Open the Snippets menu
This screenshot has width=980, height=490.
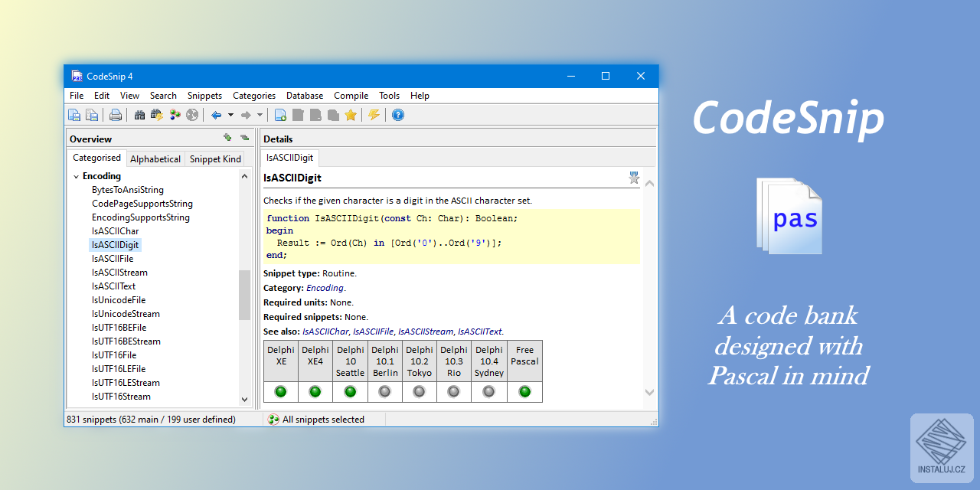pyautogui.click(x=204, y=96)
